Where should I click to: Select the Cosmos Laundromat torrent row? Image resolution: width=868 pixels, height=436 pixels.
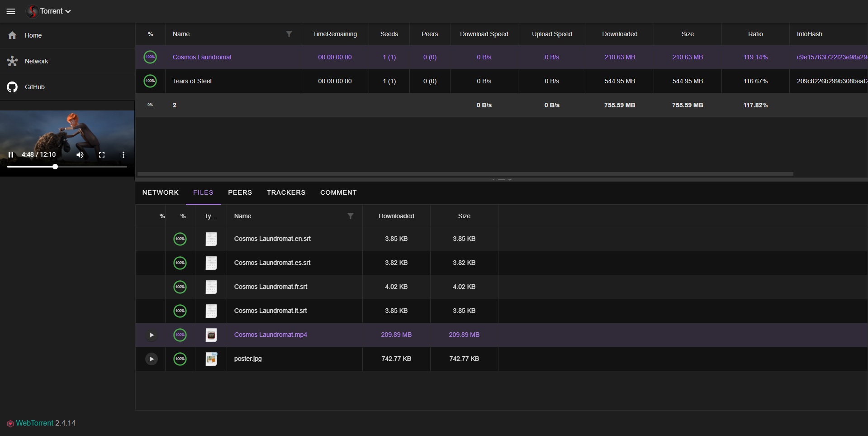[x=502, y=57]
